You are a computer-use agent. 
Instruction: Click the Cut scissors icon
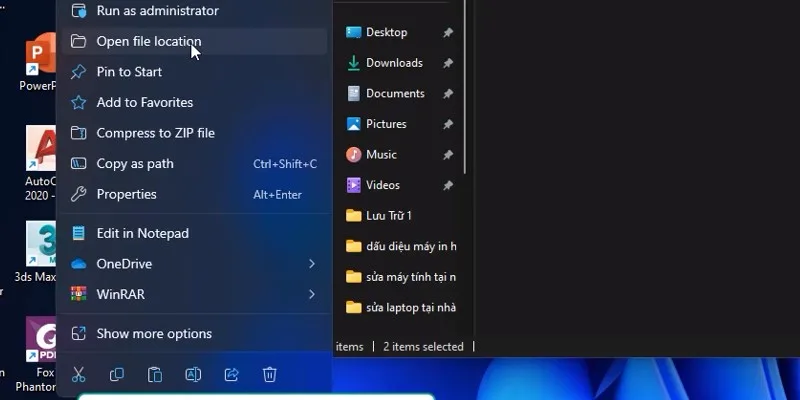tap(78, 374)
